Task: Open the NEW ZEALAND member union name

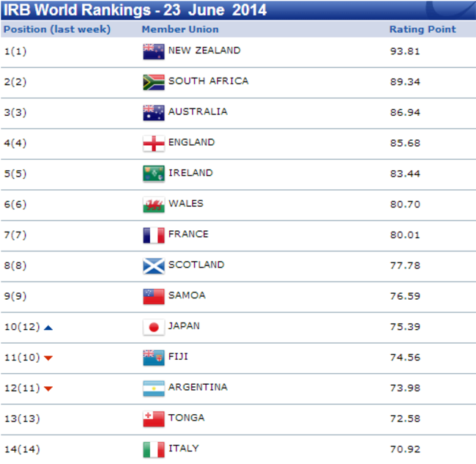Action: pyautogui.click(x=204, y=50)
